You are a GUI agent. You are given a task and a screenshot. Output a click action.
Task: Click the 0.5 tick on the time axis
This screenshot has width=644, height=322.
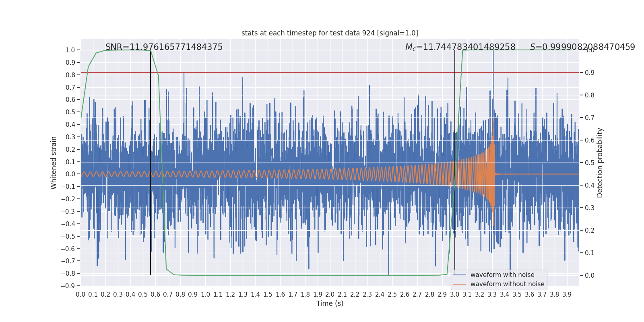coord(143,295)
